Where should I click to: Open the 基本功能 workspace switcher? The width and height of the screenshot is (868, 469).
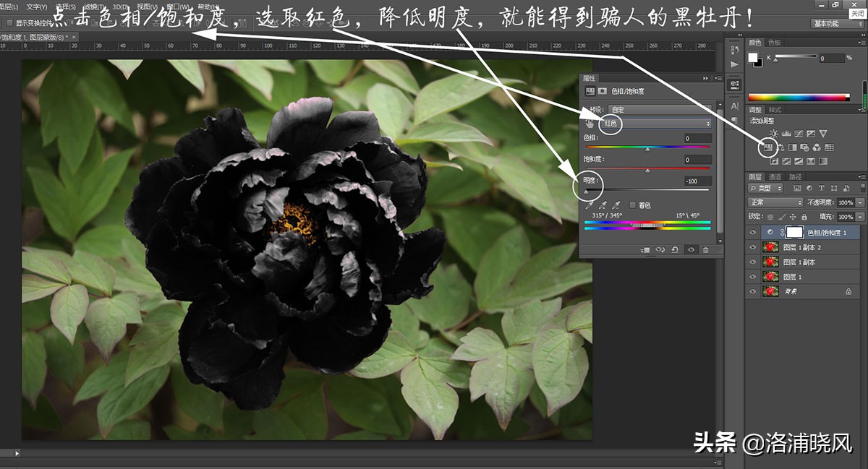837,23
